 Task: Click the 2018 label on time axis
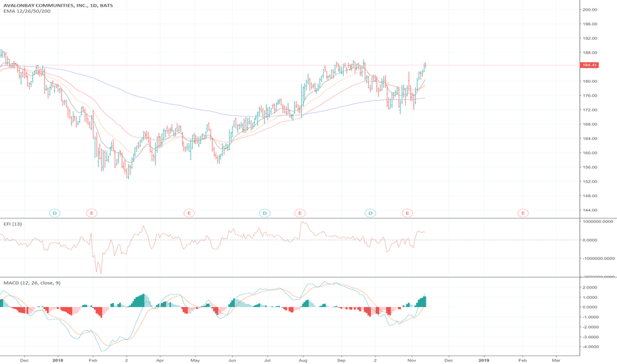tap(58, 361)
